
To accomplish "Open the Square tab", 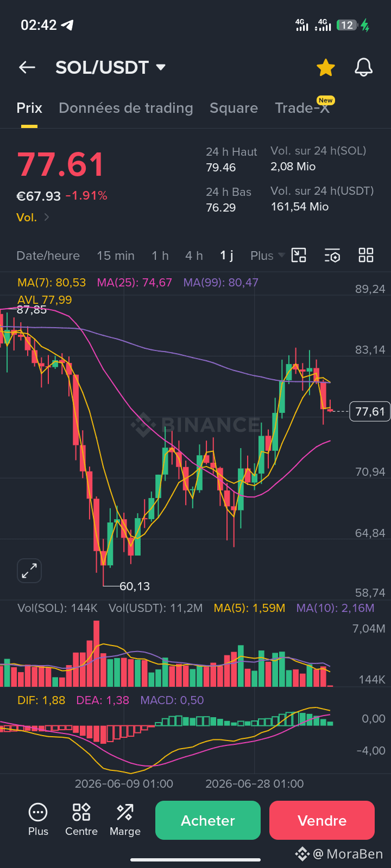I will point(234,108).
